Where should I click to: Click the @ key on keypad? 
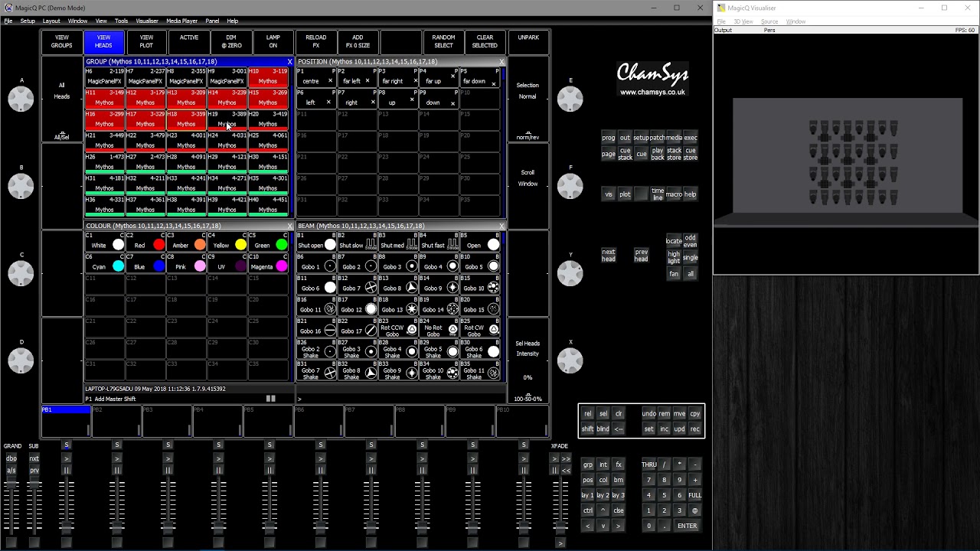click(694, 510)
